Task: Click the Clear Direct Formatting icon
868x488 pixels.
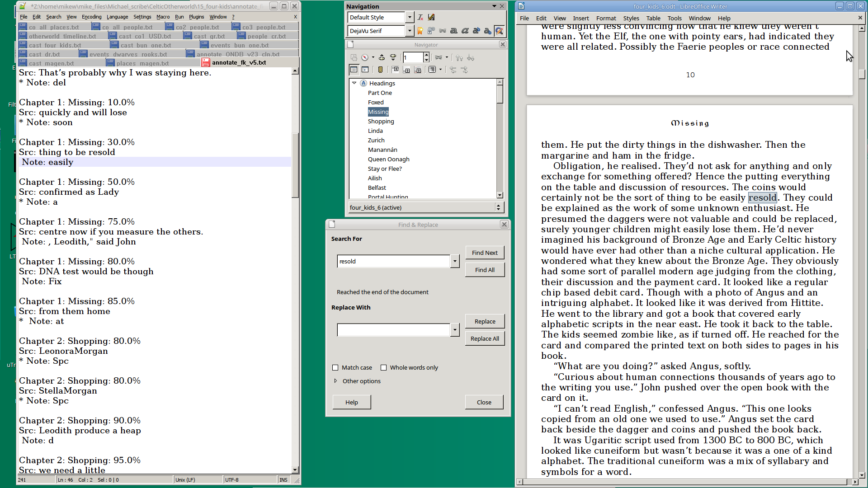Action: (420, 17)
